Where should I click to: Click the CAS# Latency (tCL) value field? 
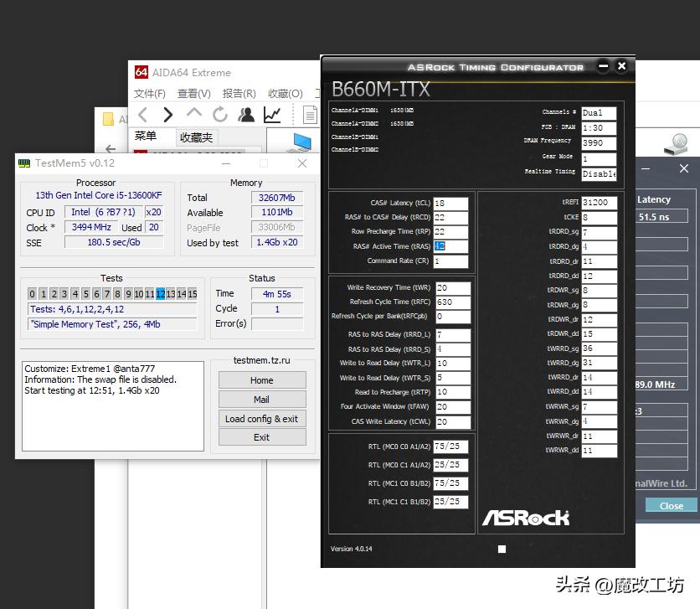pyautogui.click(x=450, y=204)
